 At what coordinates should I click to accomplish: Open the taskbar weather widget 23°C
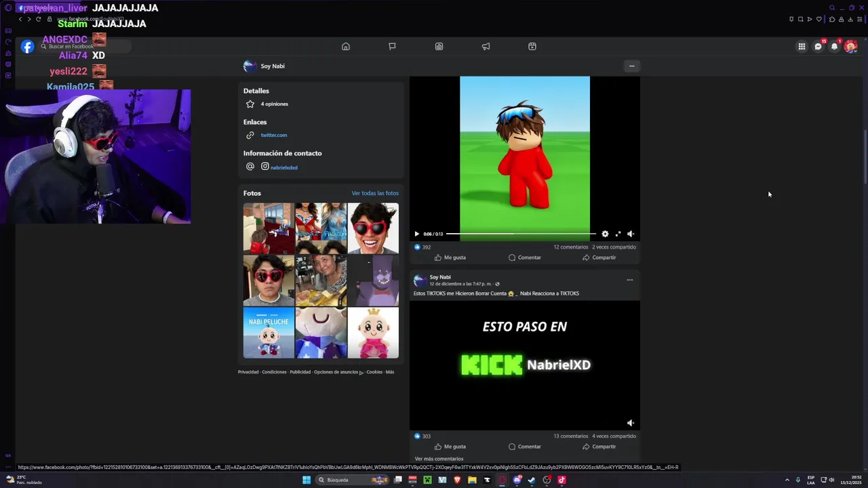click(x=24, y=480)
